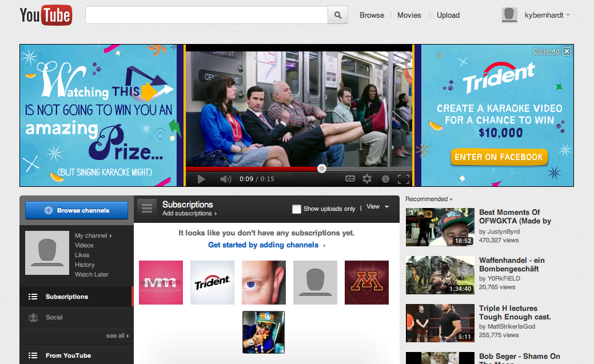The height and width of the screenshot is (364, 594).
Task: Open the eye close-up channel thumbnail
Action: [264, 282]
